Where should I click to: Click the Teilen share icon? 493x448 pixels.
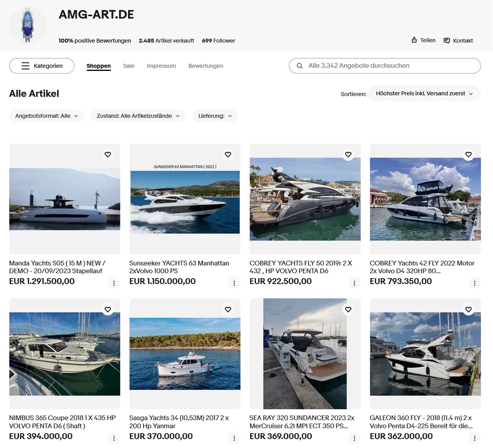pyautogui.click(x=414, y=40)
